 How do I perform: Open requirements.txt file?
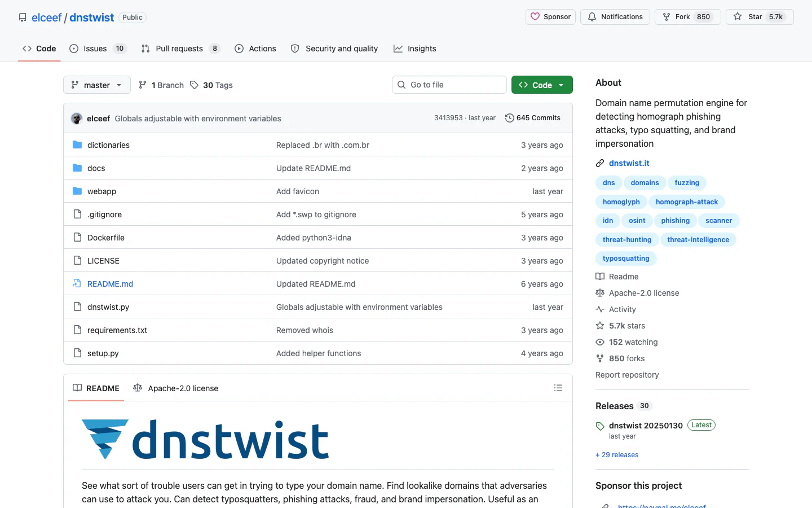pos(117,330)
